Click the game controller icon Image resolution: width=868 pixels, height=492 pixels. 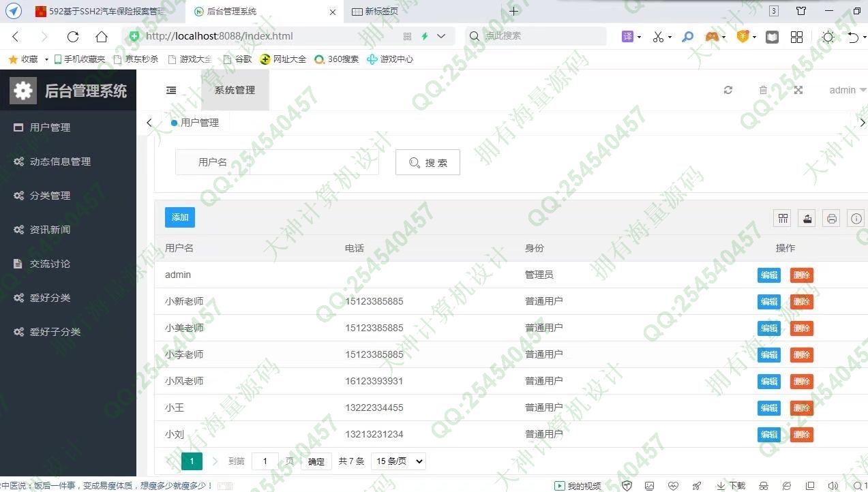[x=712, y=37]
